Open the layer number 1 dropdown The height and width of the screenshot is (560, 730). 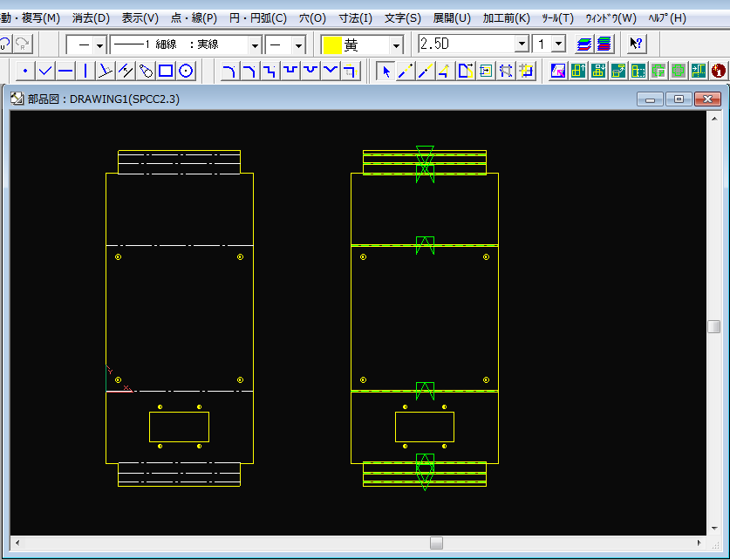[559, 44]
